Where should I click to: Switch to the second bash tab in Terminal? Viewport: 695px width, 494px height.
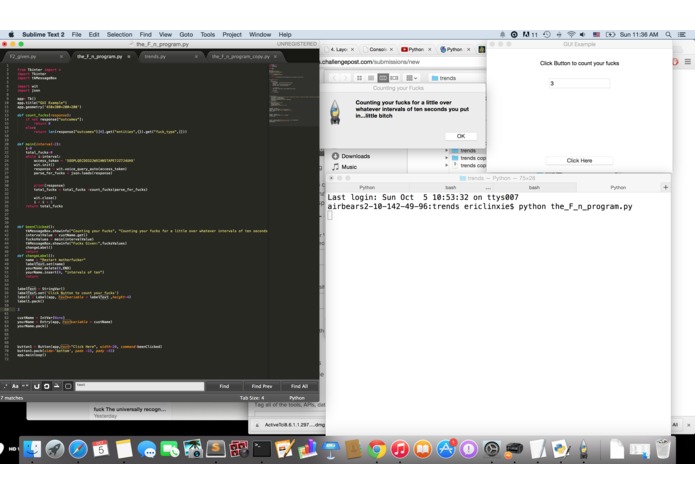click(x=534, y=187)
